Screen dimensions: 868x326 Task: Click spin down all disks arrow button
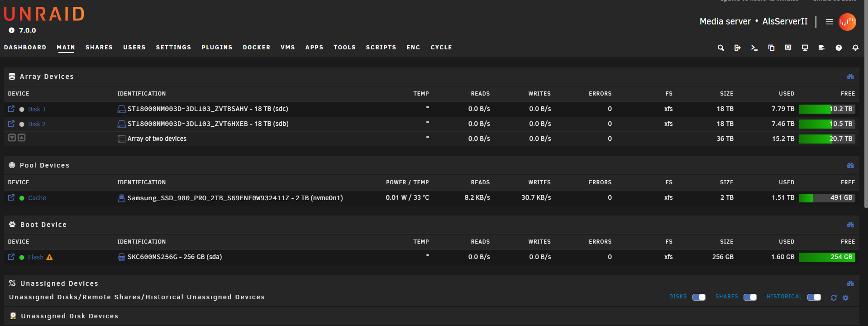tap(12, 138)
